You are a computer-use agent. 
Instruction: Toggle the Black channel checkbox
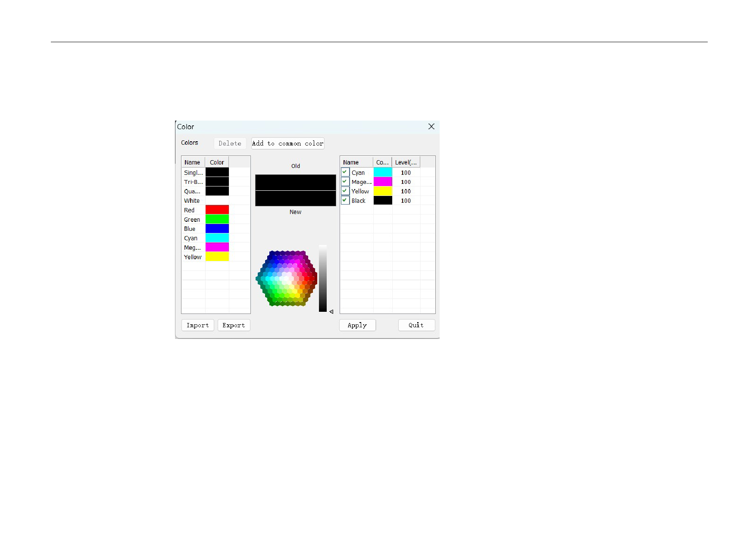tap(345, 200)
